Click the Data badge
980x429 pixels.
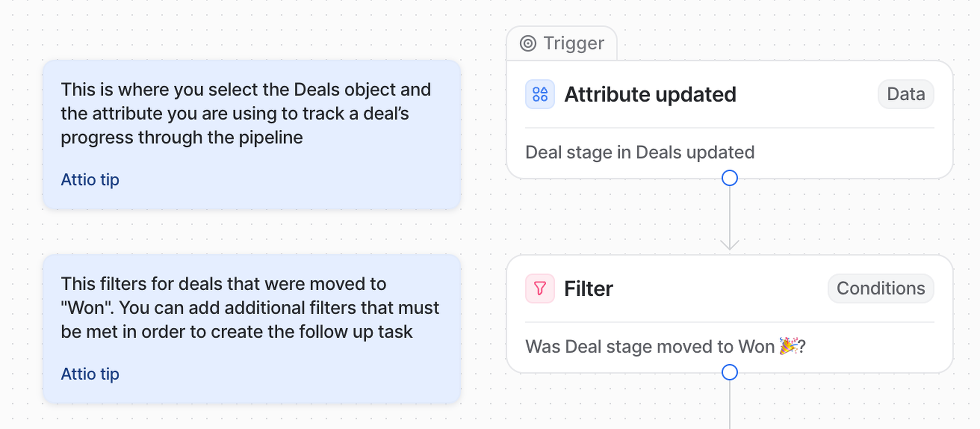[905, 94]
